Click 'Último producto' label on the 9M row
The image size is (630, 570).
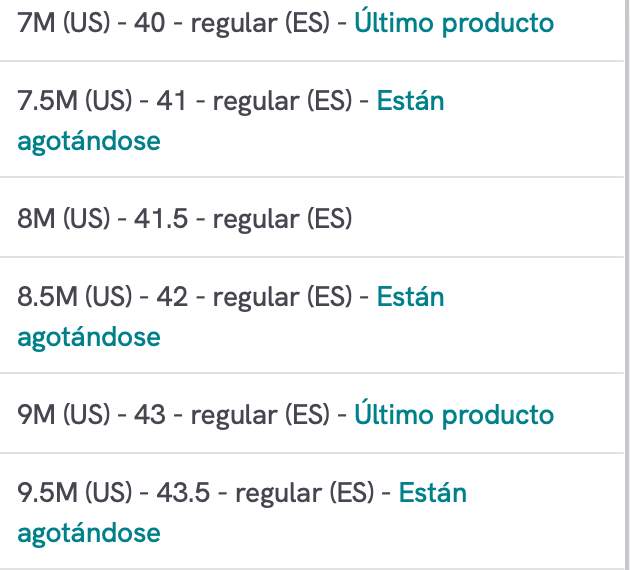tap(454, 413)
